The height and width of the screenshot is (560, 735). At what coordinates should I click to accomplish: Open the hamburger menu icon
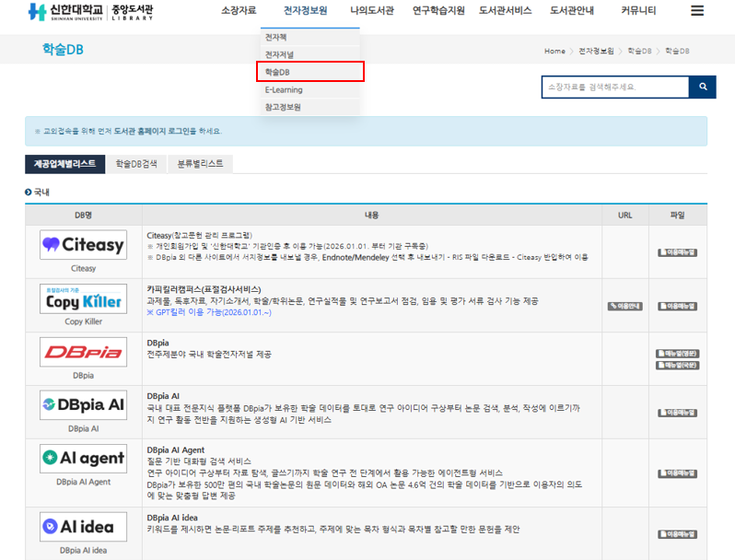tap(697, 10)
